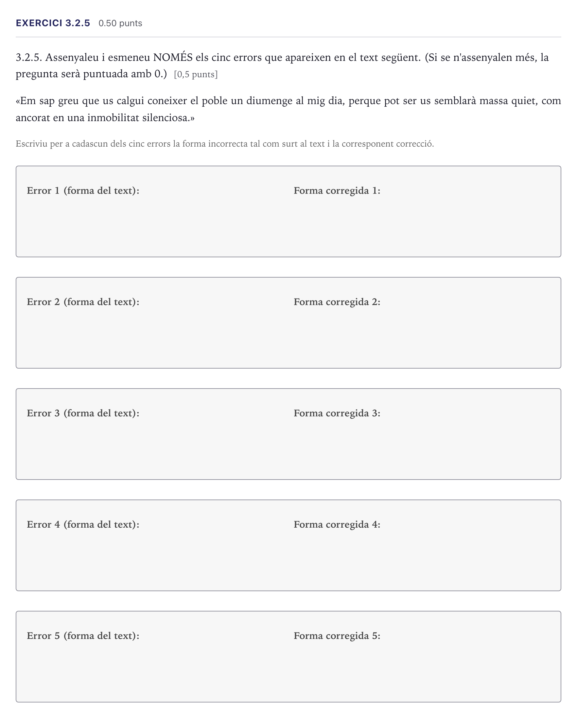Click the word 'calgui' in the passage

point(130,101)
